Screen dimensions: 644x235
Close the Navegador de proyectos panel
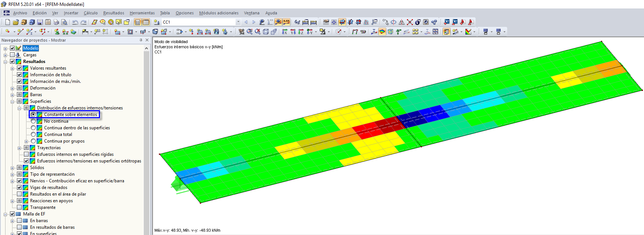pyautogui.click(x=147, y=40)
